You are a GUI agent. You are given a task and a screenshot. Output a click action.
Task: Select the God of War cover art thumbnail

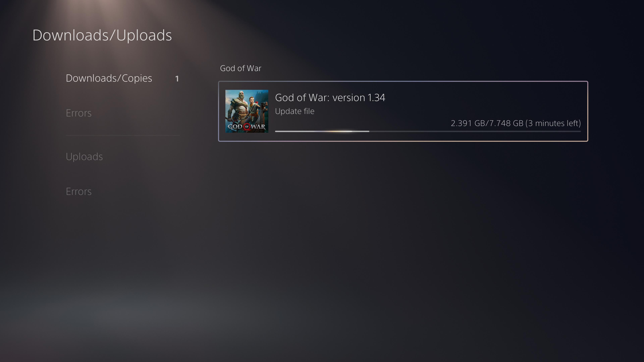[x=247, y=111]
